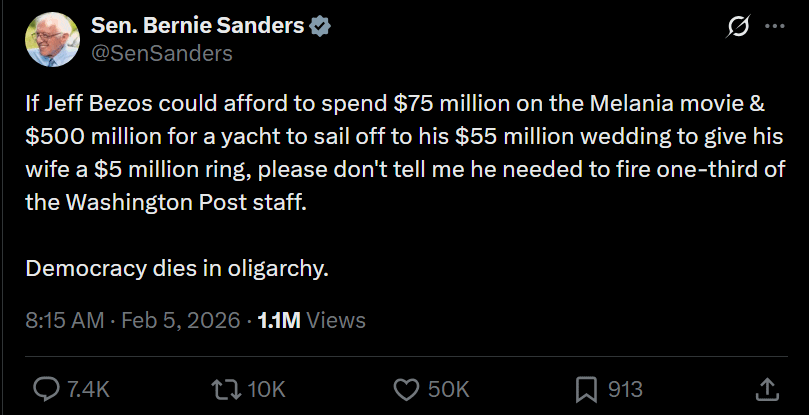Click the 7.4K replies count
This screenshot has width=809, height=415.
88,389
